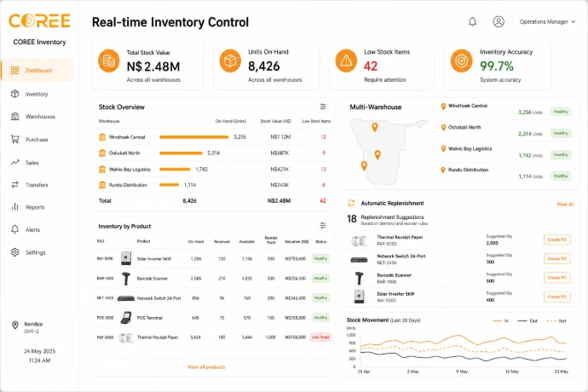Click Create PO for Network Switch 24-Port
The width and height of the screenshot is (588, 392).
556,258
